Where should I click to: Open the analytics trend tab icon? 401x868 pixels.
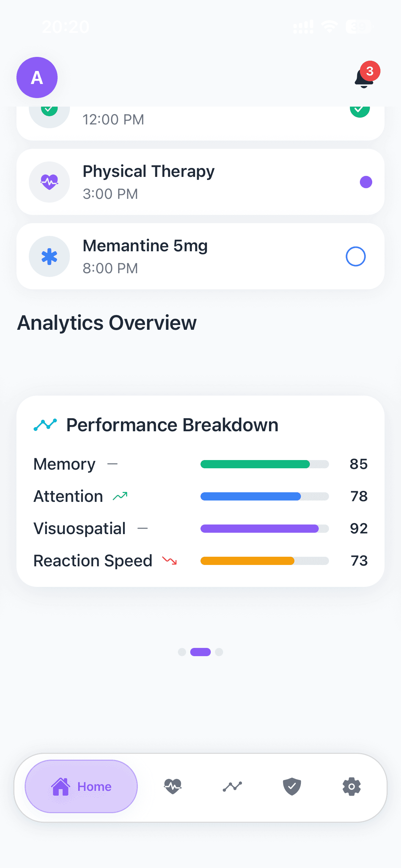point(232,786)
